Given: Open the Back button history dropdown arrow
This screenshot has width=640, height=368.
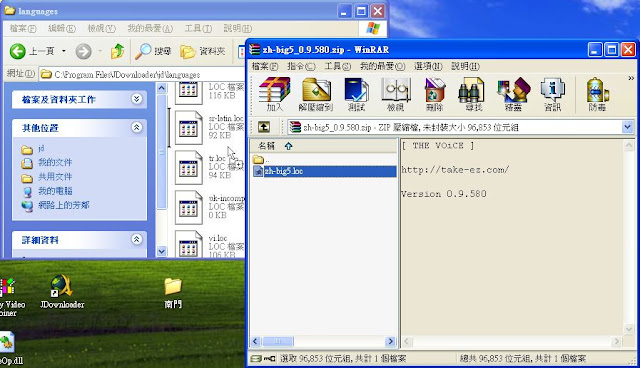Looking at the screenshot, I should [x=64, y=51].
